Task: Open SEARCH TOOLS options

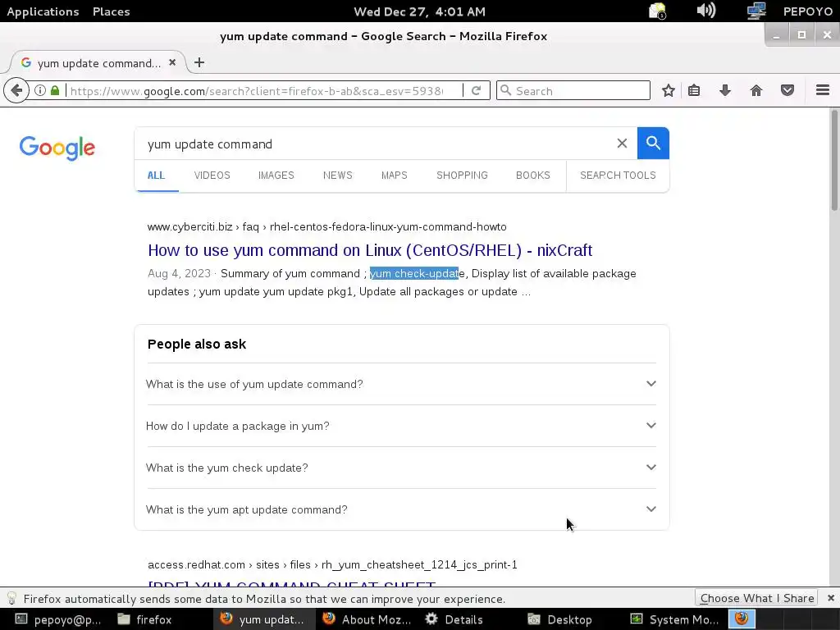Action: [618, 176]
